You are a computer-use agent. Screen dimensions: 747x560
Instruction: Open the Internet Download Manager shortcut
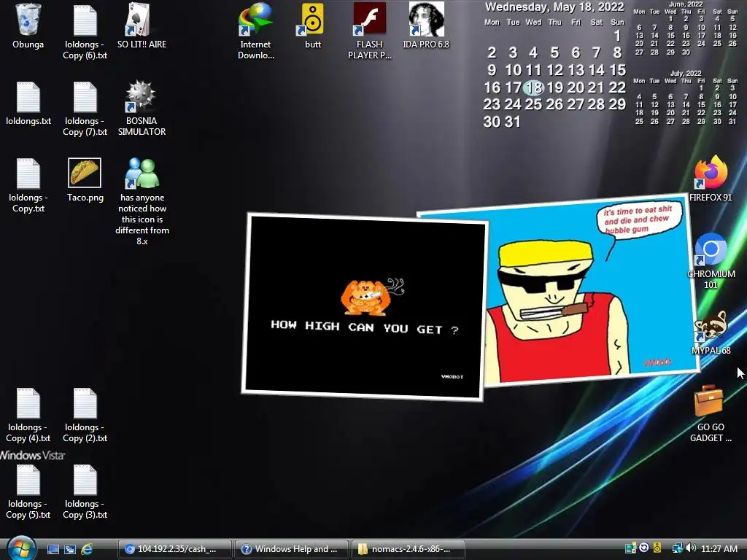tap(255, 31)
